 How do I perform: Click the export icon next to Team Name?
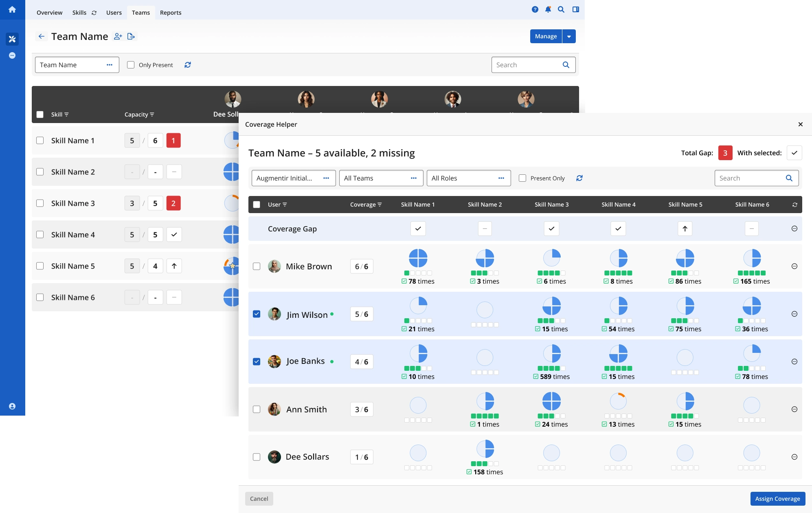[131, 37]
